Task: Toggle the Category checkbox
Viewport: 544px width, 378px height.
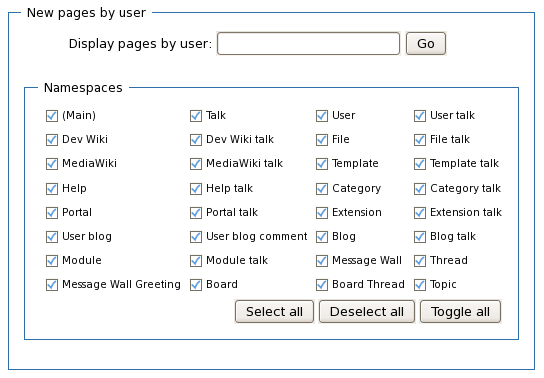Action: coord(322,189)
